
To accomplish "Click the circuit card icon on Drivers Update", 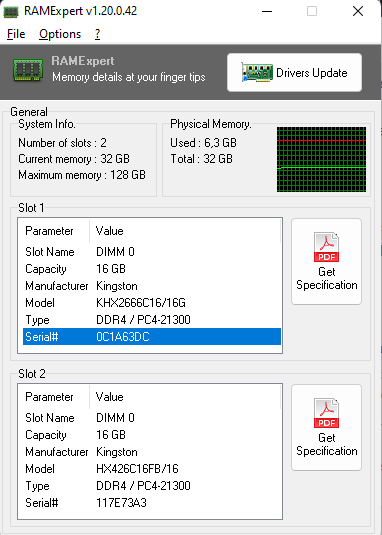I will coord(256,72).
